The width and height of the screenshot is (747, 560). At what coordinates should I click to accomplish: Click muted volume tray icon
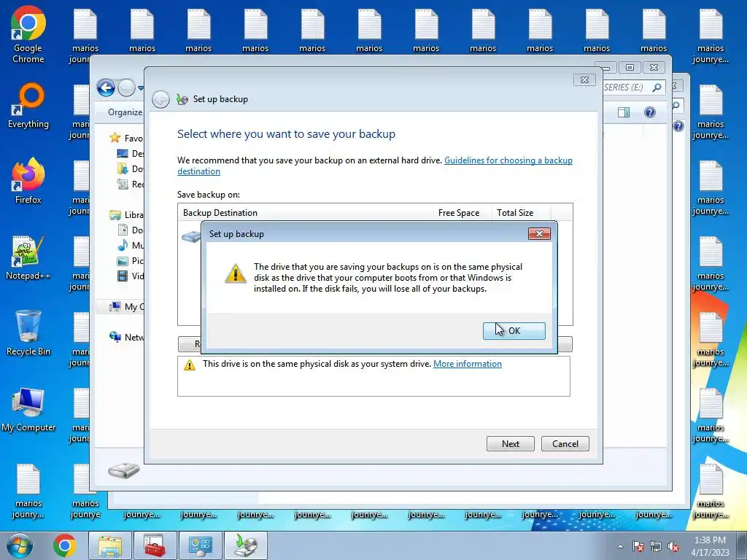[673, 546]
